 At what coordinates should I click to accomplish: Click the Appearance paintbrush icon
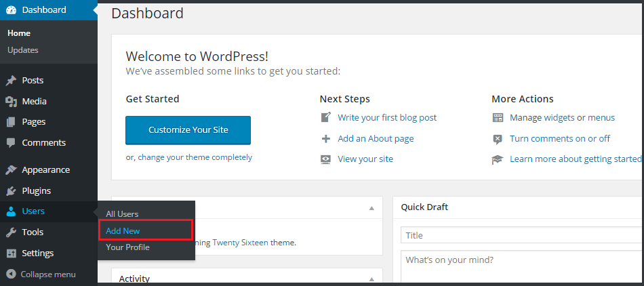pos(11,170)
